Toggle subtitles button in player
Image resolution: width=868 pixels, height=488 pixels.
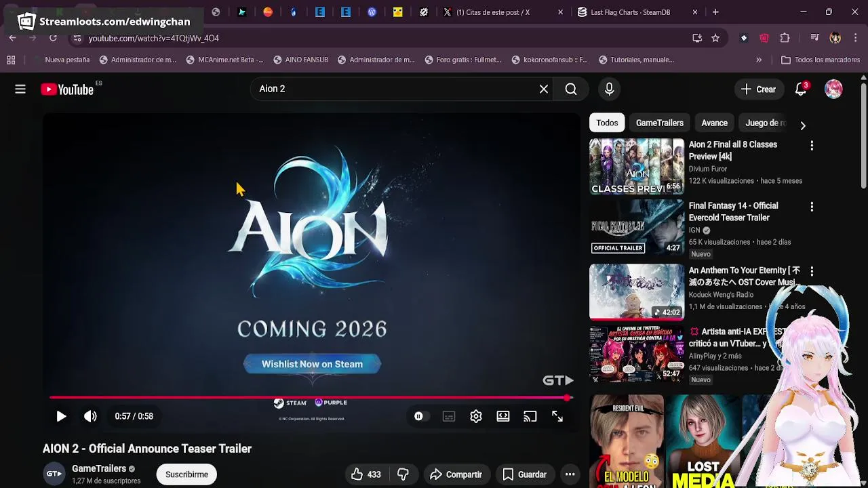coord(449,416)
